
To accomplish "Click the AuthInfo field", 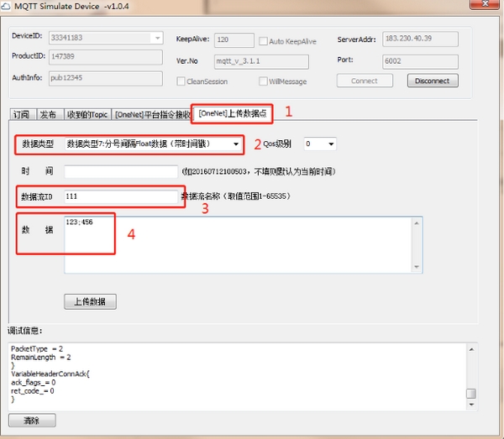I will tap(106, 78).
